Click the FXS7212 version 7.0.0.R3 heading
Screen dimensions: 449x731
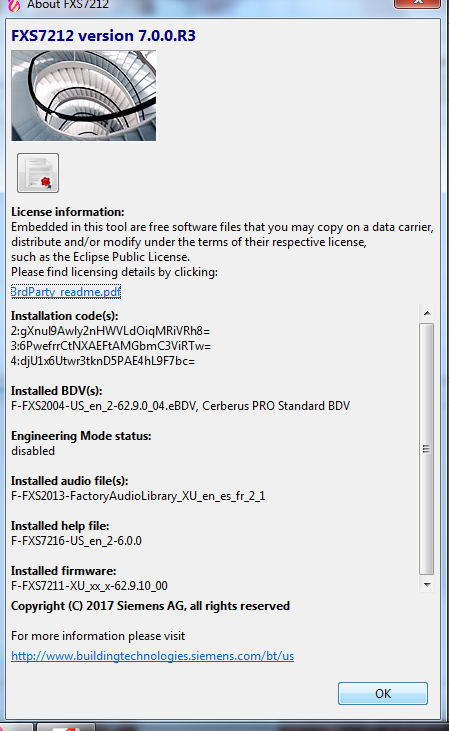pyautogui.click(x=104, y=36)
